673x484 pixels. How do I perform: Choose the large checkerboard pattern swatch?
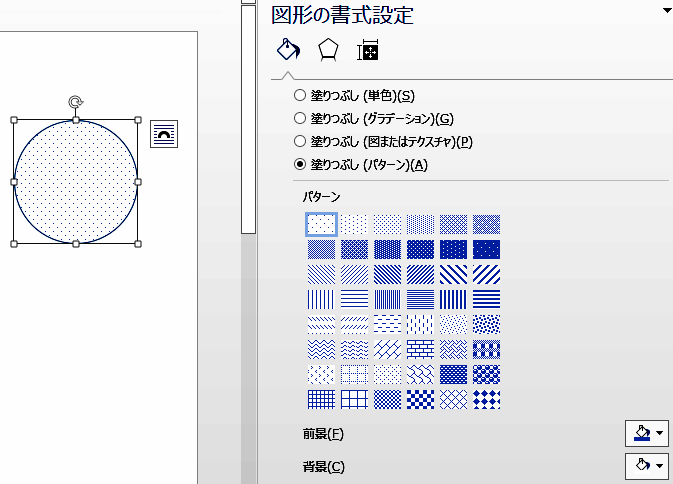click(x=420, y=399)
